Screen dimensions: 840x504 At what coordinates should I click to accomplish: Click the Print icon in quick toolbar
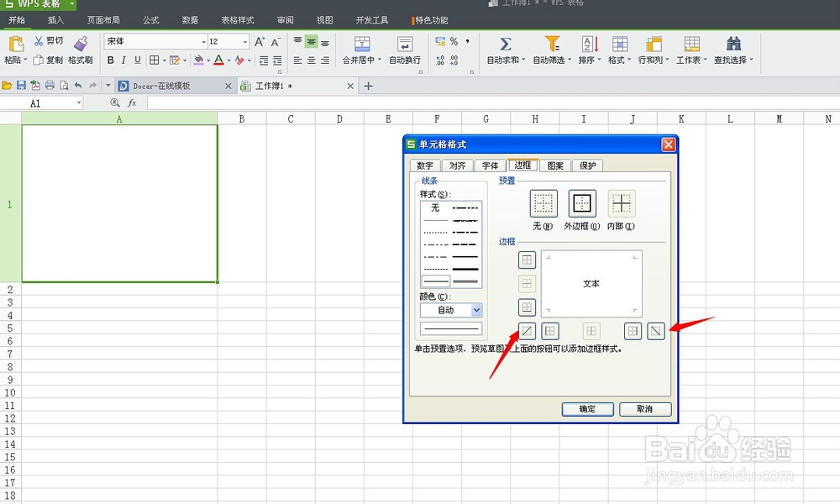point(50,85)
